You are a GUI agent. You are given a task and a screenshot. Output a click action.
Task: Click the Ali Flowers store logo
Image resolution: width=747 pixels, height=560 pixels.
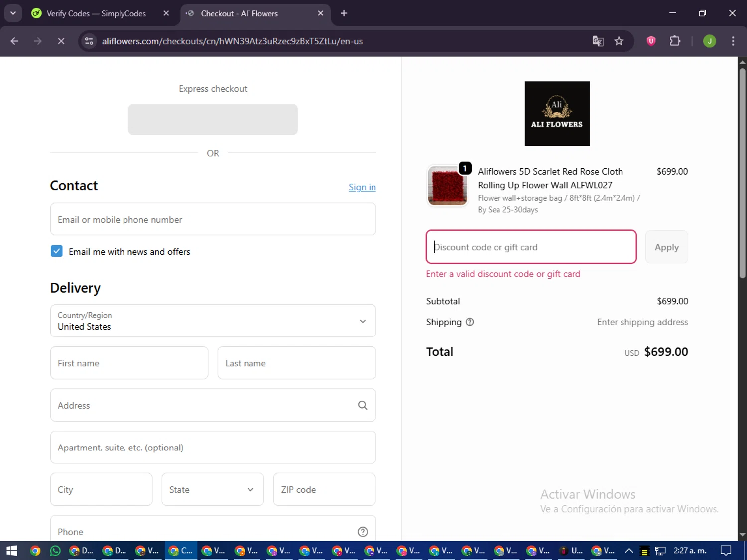pyautogui.click(x=557, y=113)
